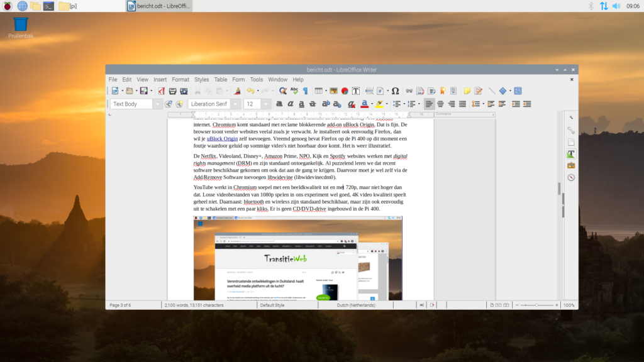Open the Insert menu
The image size is (644, 362).
[x=160, y=80]
